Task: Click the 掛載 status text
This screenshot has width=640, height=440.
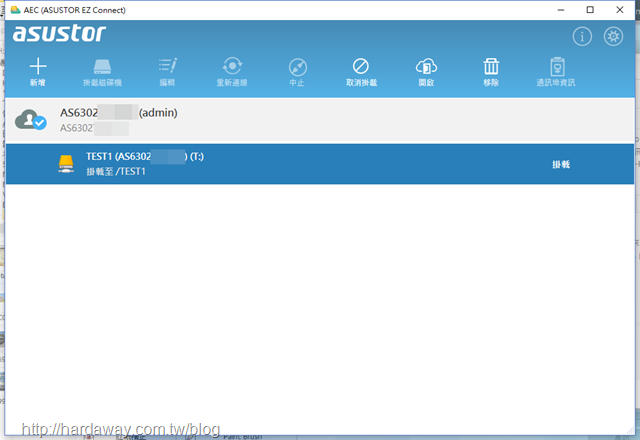Action: point(561,164)
